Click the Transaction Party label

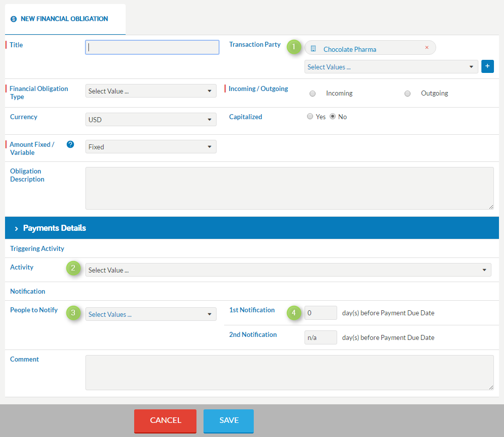[x=255, y=44]
